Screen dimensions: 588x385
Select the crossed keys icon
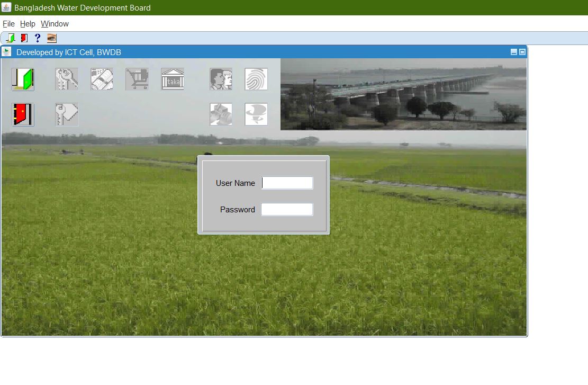(x=67, y=79)
